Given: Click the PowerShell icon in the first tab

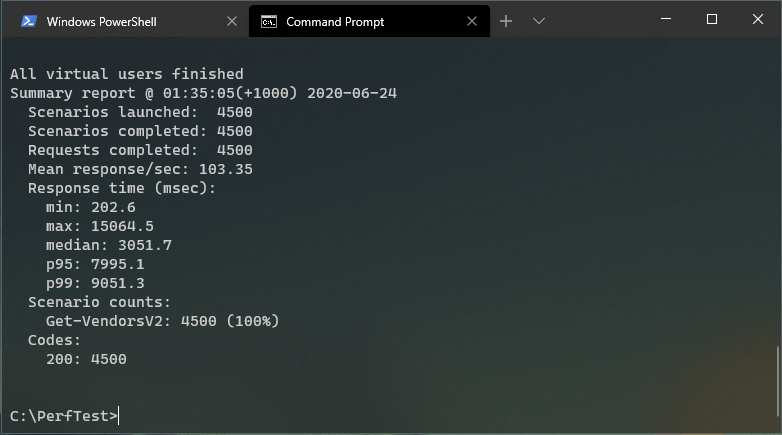Looking at the screenshot, I should (28, 21).
